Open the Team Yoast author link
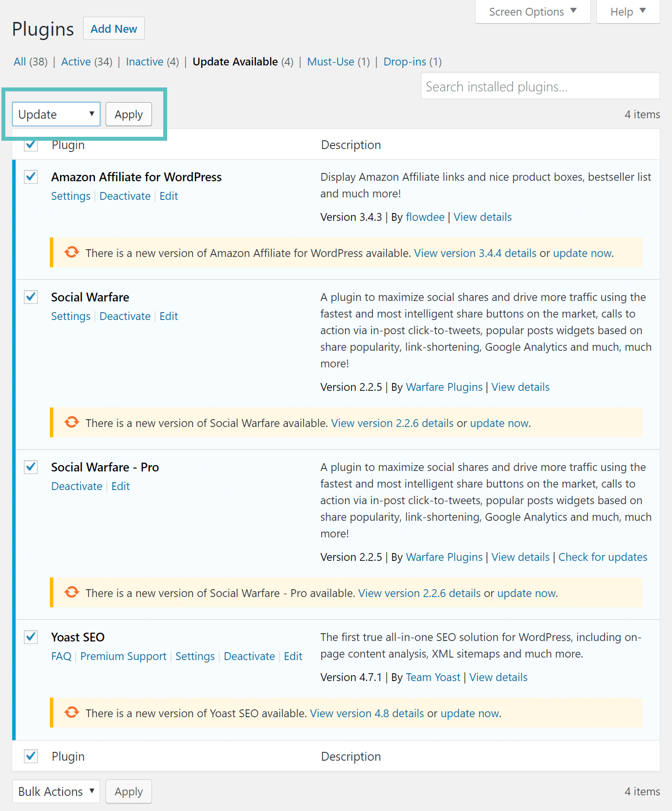 pos(433,677)
